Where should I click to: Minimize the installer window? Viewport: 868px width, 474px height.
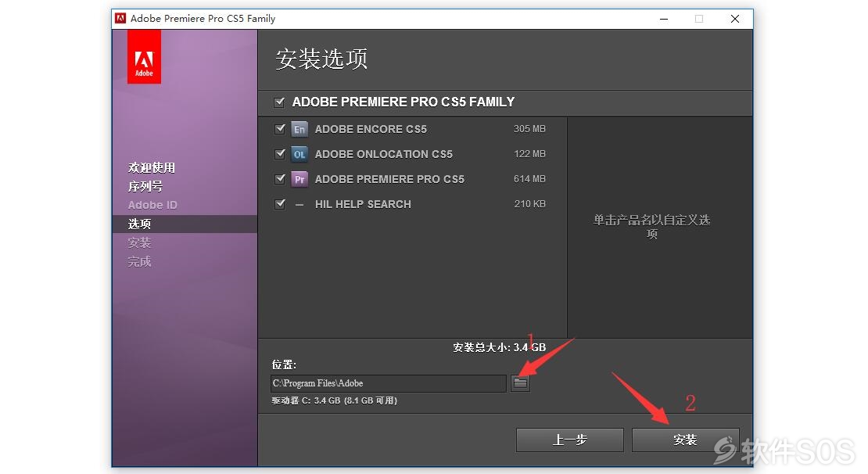coord(664,19)
